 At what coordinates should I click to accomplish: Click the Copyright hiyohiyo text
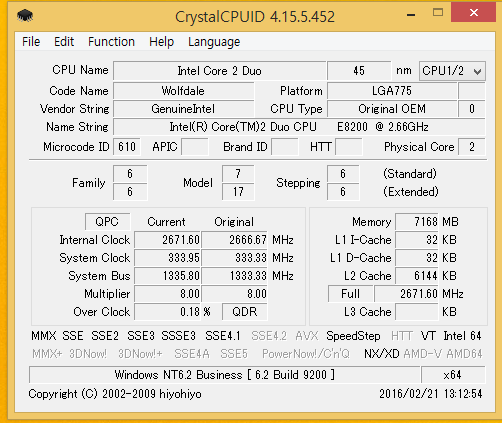click(x=115, y=394)
